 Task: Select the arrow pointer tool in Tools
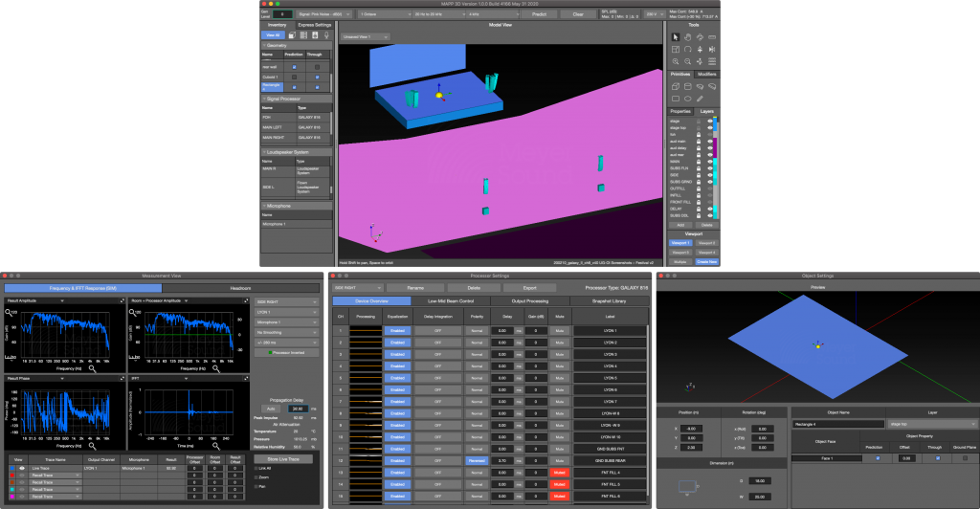pos(676,37)
